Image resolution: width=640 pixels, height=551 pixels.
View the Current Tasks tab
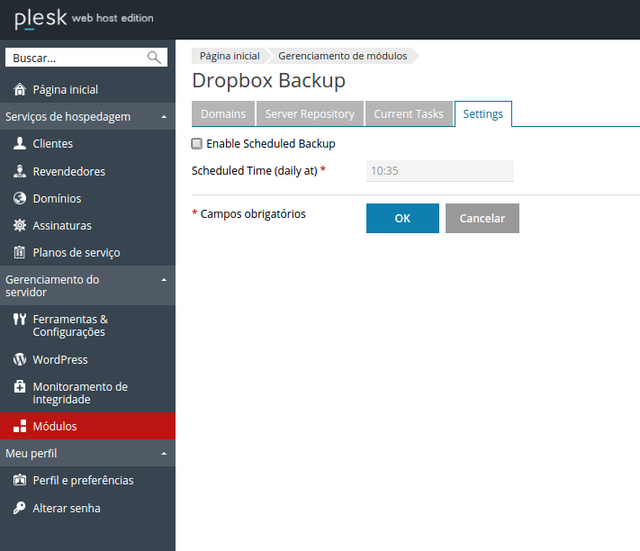click(408, 114)
